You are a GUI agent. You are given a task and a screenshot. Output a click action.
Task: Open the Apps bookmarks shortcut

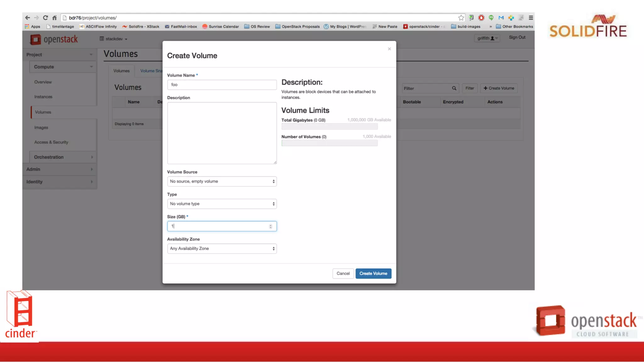32,26
